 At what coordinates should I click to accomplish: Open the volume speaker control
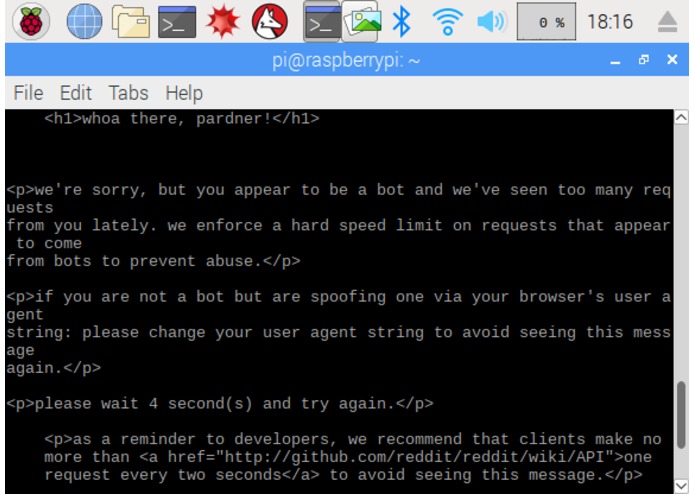tap(492, 21)
